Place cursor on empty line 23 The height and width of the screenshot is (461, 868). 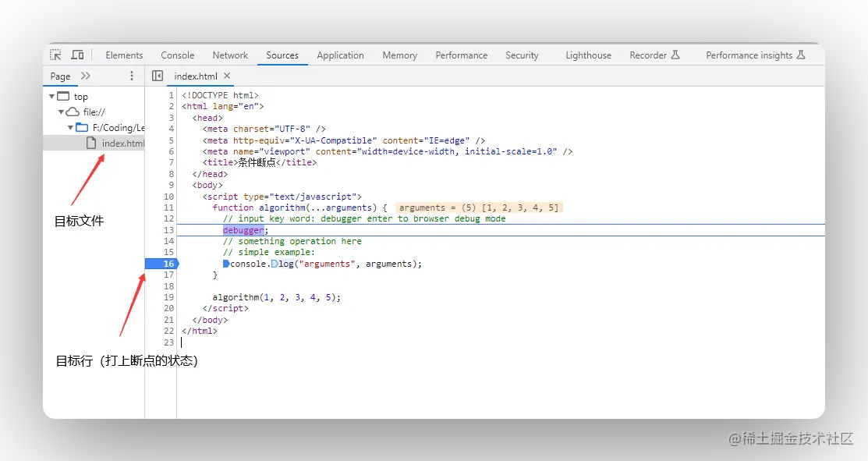pyautogui.click(x=182, y=342)
